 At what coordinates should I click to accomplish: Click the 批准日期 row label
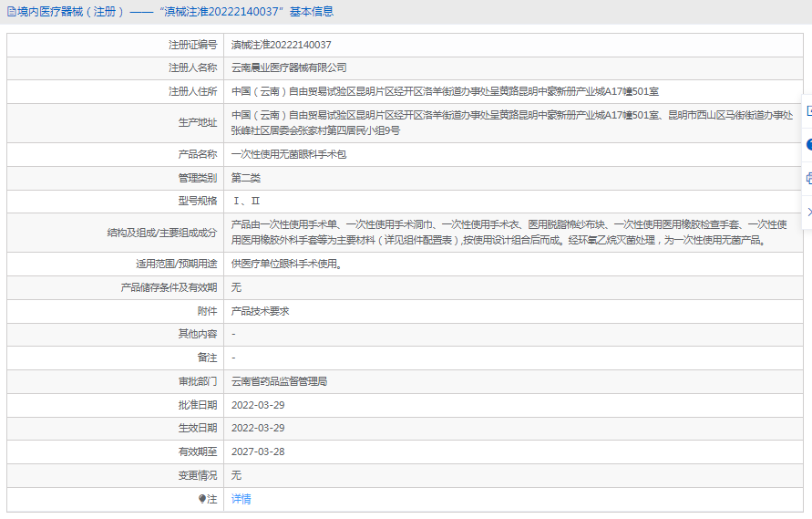pyautogui.click(x=197, y=405)
